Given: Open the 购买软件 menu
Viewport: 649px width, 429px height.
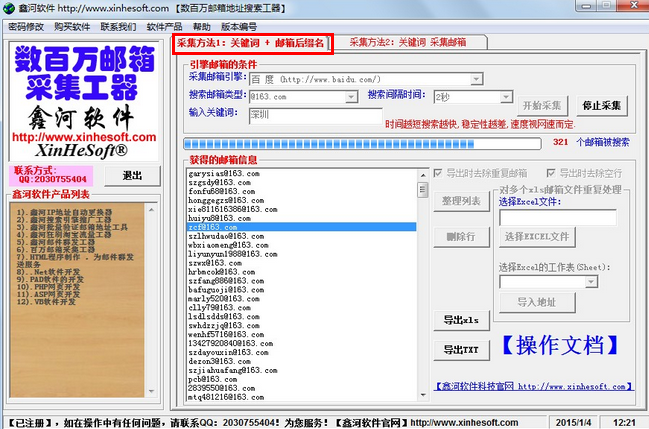Looking at the screenshot, I should tap(72, 27).
